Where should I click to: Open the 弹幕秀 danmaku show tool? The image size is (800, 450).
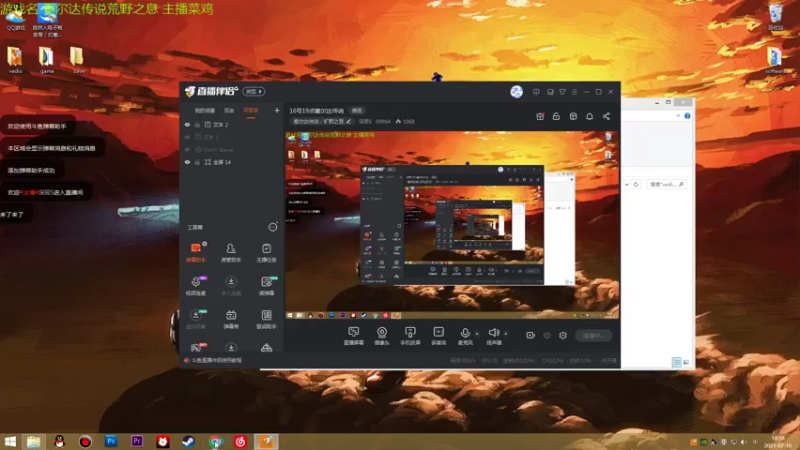coord(231,319)
